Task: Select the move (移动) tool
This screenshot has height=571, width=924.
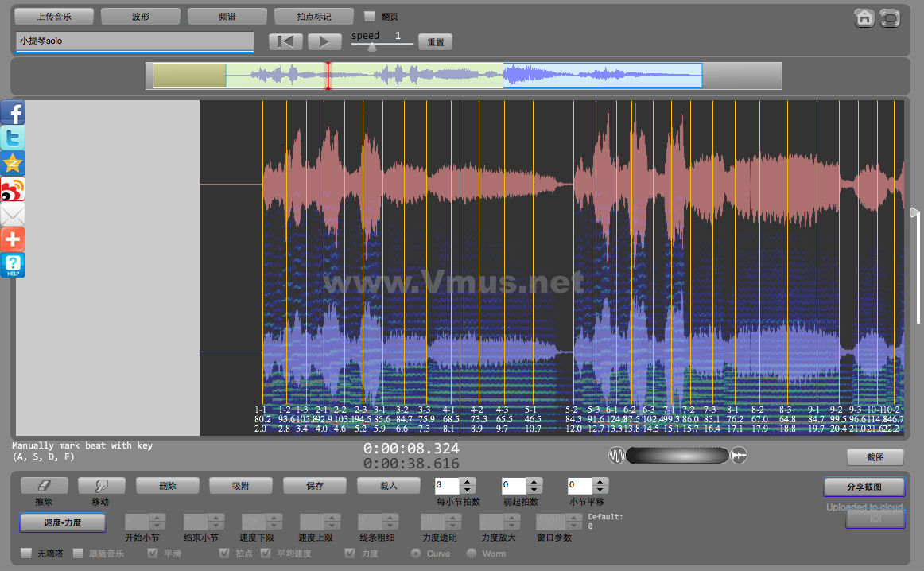Action: pyautogui.click(x=100, y=485)
